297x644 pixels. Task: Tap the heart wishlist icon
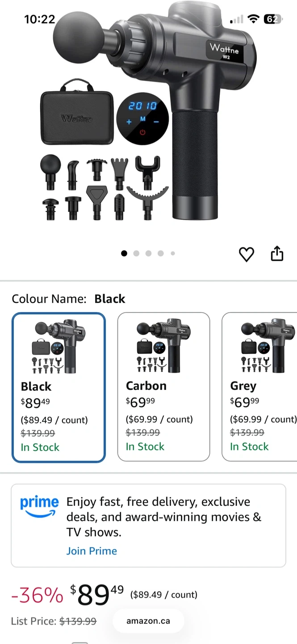[246, 254]
